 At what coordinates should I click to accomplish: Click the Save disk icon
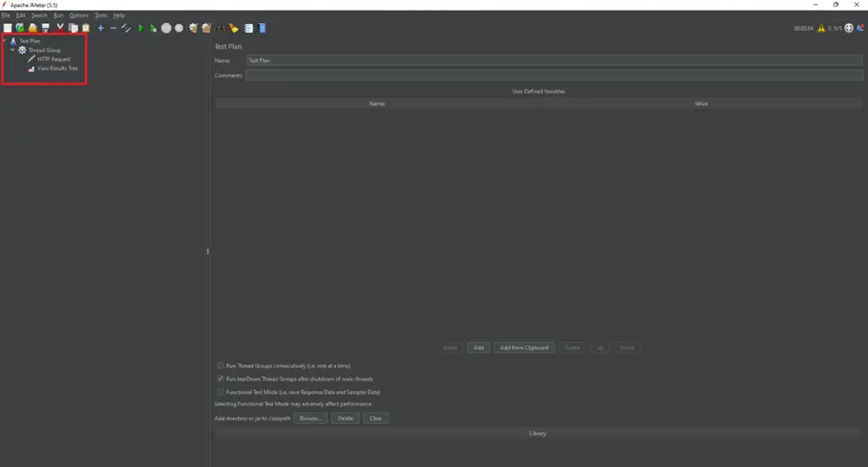(x=45, y=27)
